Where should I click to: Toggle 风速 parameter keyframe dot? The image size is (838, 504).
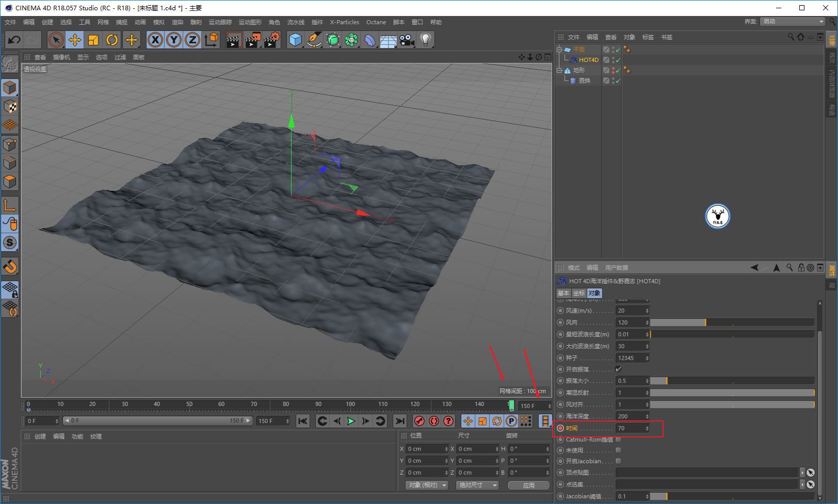[x=560, y=311]
